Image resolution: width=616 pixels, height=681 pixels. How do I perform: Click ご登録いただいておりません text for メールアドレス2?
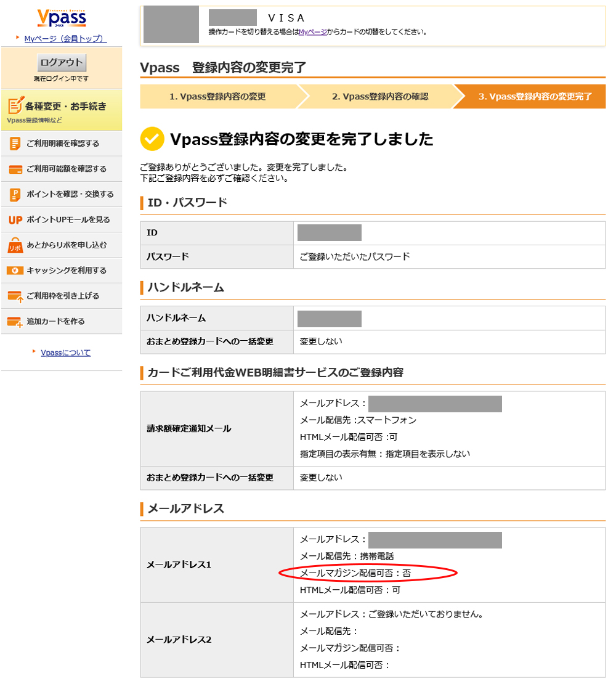426,614
